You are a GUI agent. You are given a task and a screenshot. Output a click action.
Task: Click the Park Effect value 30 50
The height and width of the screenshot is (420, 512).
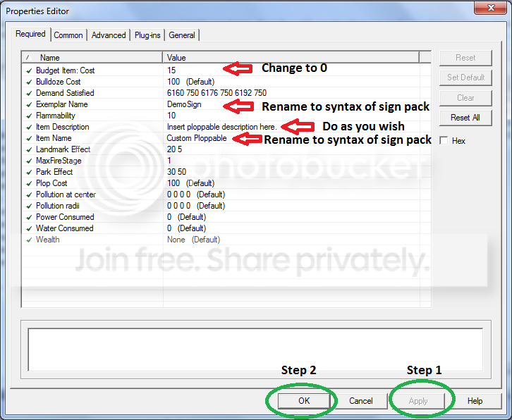coord(176,172)
